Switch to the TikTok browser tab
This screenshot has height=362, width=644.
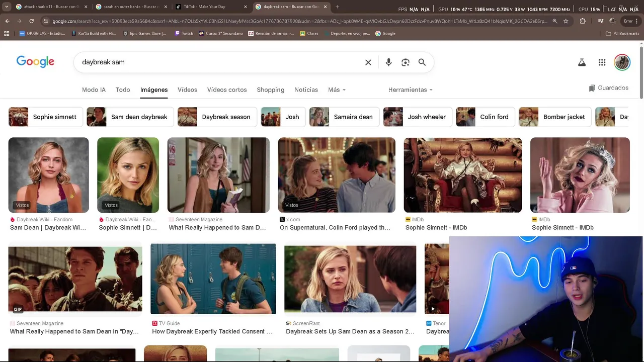pyautogui.click(x=210, y=7)
